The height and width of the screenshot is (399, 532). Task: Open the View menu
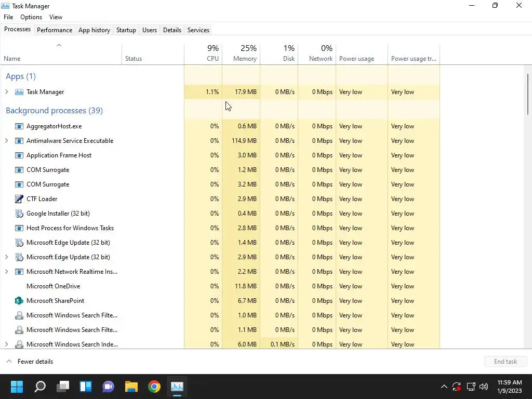point(56,17)
